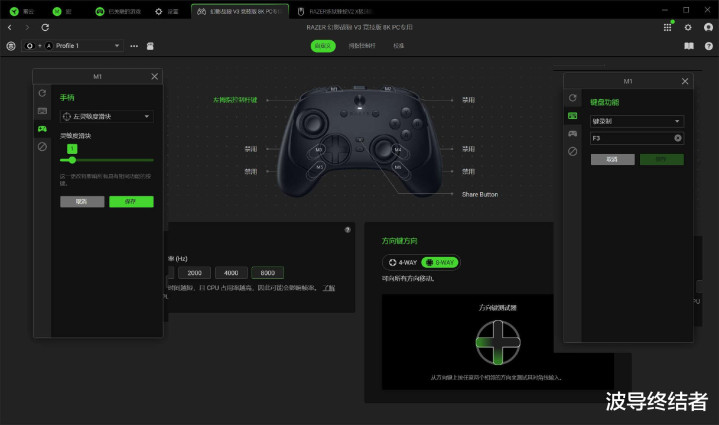Image resolution: width=719 pixels, height=425 pixels.
Task: Select green controller icon in left M1 panel
Action: 42,129
